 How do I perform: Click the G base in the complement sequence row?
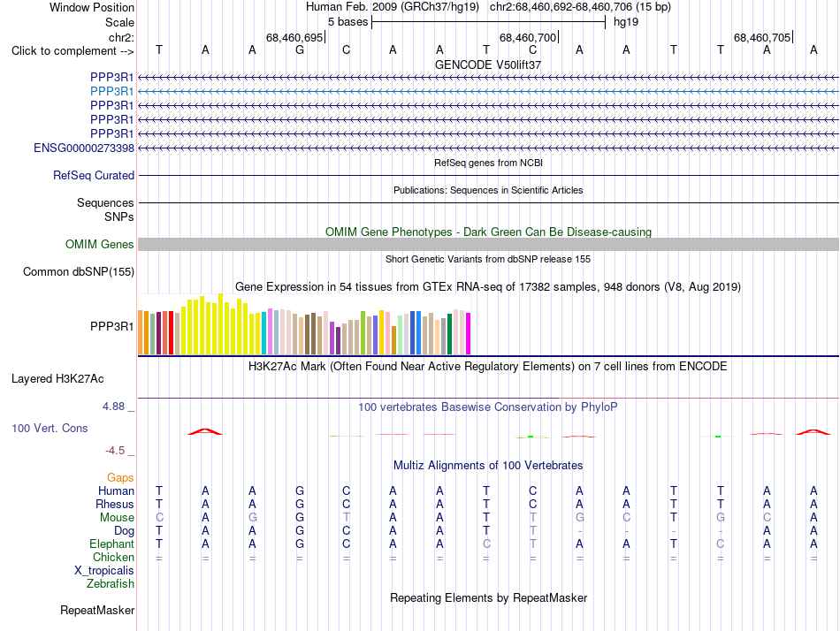300,49
